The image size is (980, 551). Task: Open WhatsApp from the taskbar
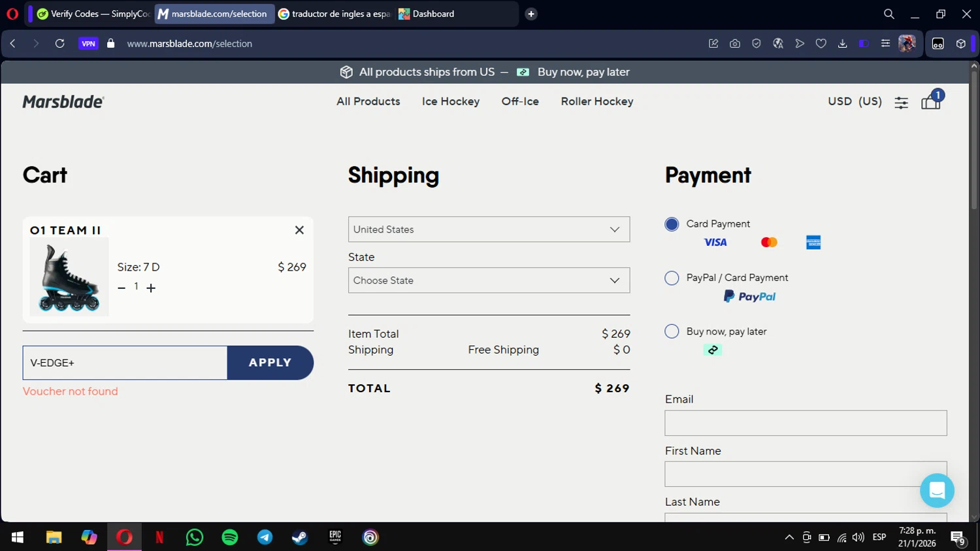pos(195,537)
